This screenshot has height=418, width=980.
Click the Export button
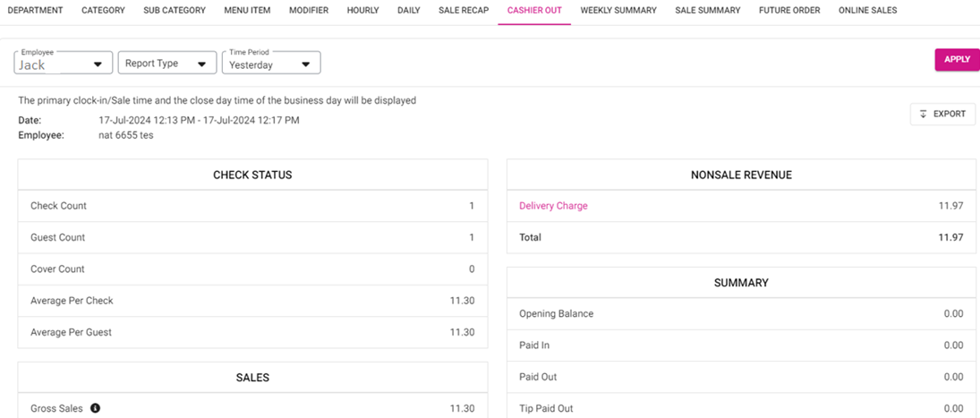(x=943, y=115)
